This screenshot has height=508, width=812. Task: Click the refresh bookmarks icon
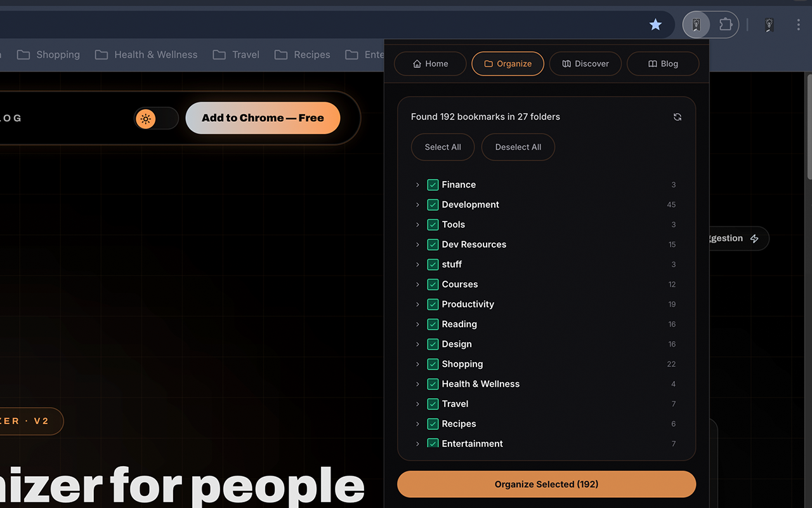click(678, 117)
